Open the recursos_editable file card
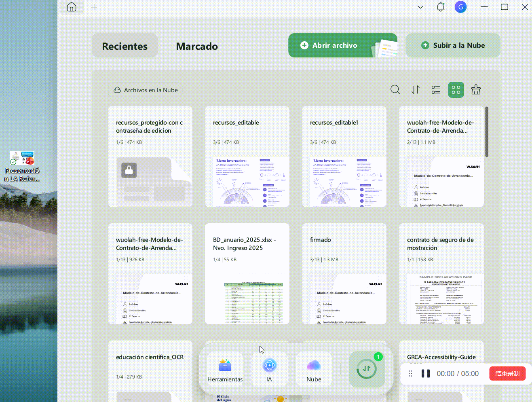Viewport: 532px width, 402px height. (247, 157)
